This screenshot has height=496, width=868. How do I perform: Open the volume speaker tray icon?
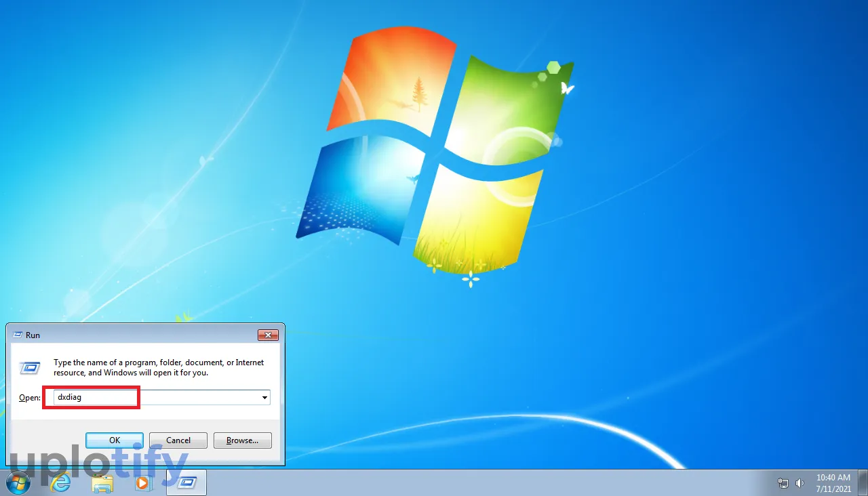click(x=800, y=483)
